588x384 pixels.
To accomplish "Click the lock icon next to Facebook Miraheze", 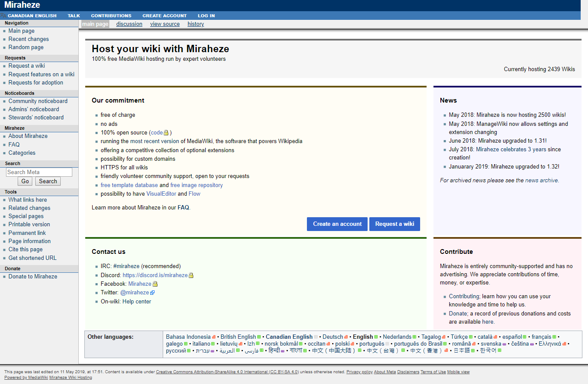I will click(x=155, y=284).
